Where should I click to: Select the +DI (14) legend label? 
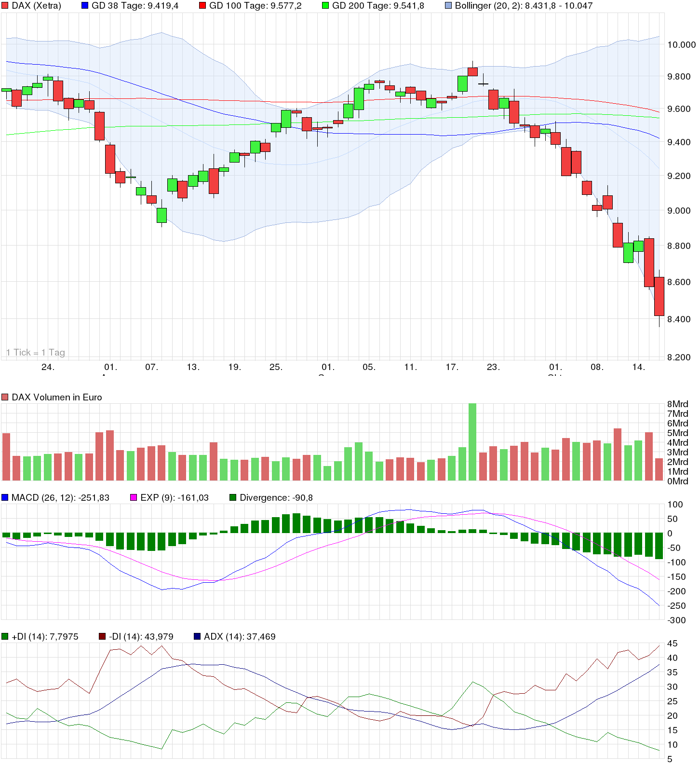(45, 637)
